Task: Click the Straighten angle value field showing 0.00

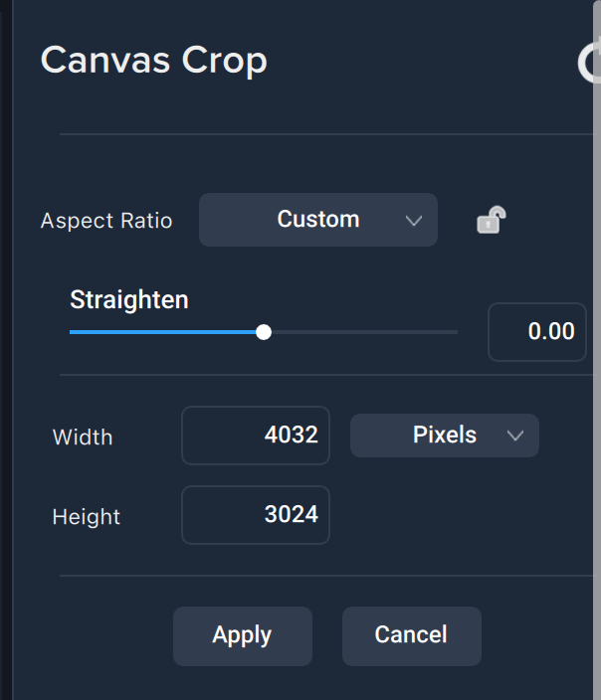Action: click(x=537, y=332)
